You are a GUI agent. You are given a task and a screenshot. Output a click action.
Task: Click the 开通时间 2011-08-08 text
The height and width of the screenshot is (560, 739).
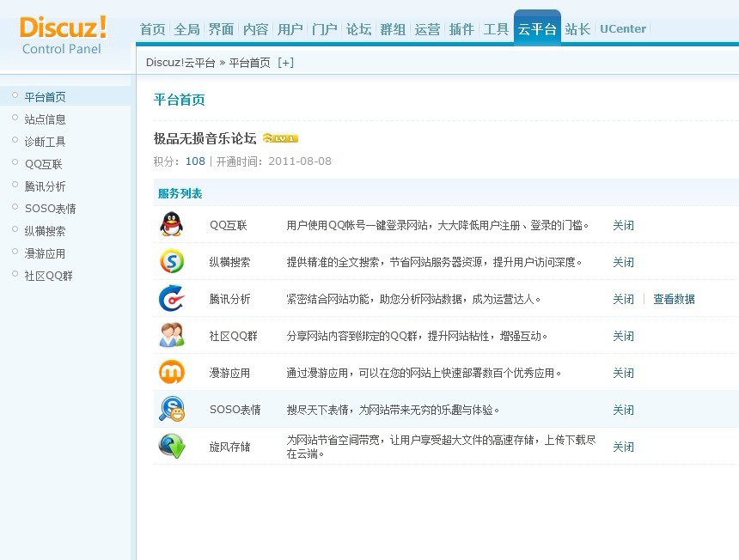[x=274, y=161]
